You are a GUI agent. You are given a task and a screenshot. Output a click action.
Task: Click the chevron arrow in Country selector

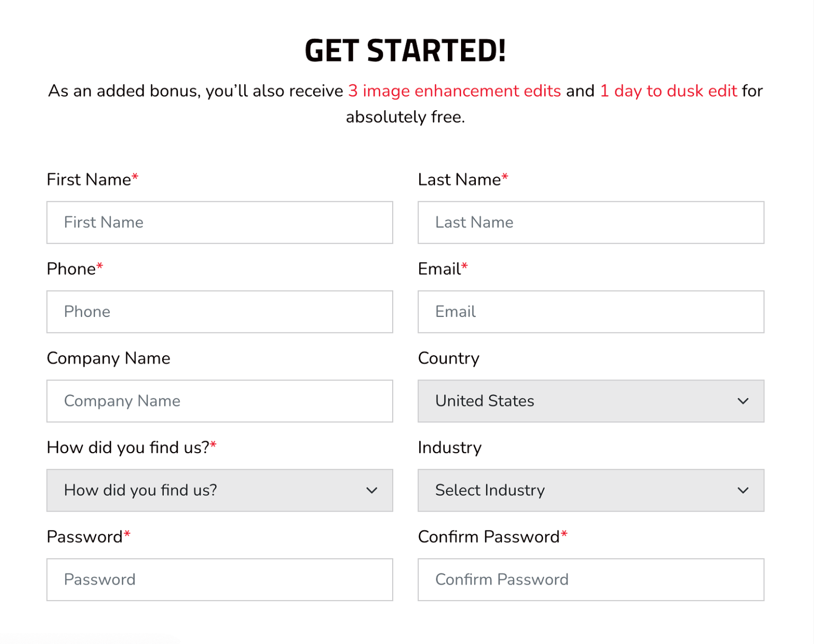743,401
